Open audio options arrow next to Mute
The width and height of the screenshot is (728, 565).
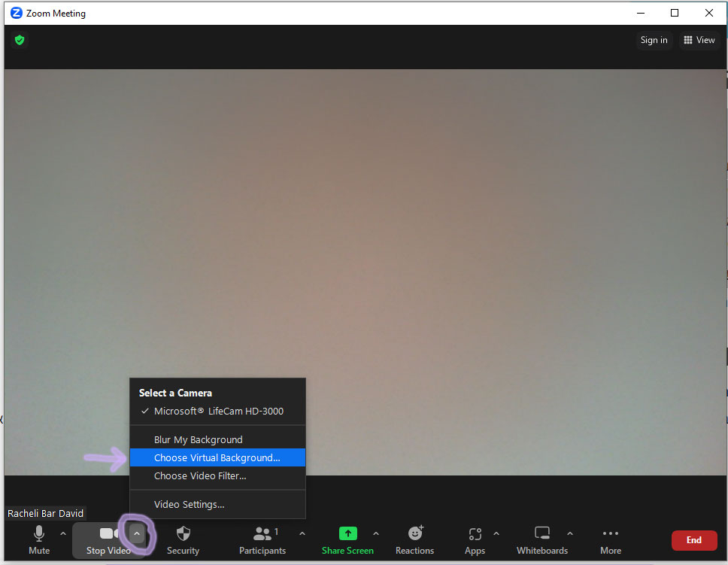[x=63, y=534]
